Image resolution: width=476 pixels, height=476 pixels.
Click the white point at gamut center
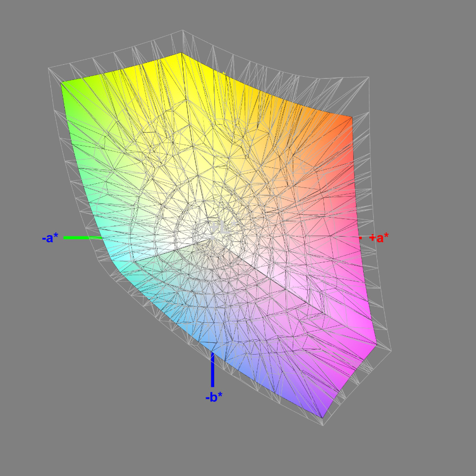[x=212, y=238]
